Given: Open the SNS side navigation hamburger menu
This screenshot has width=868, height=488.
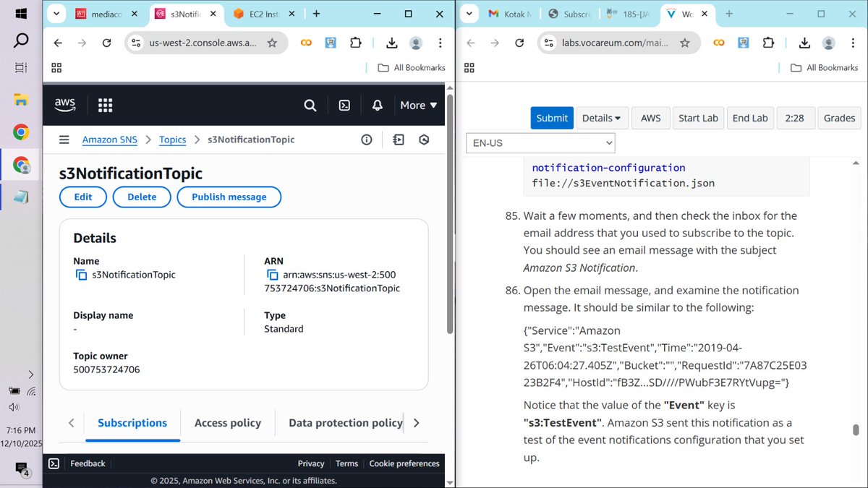Looking at the screenshot, I should click(x=64, y=140).
